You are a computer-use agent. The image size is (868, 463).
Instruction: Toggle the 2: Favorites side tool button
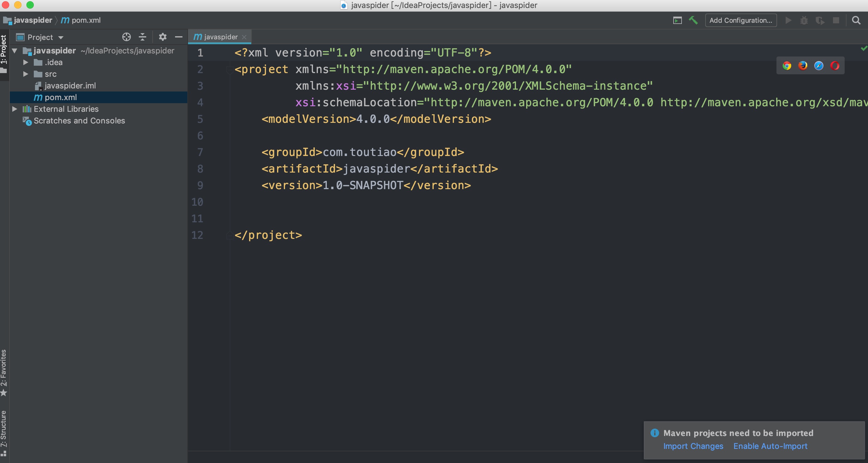[x=4, y=372]
